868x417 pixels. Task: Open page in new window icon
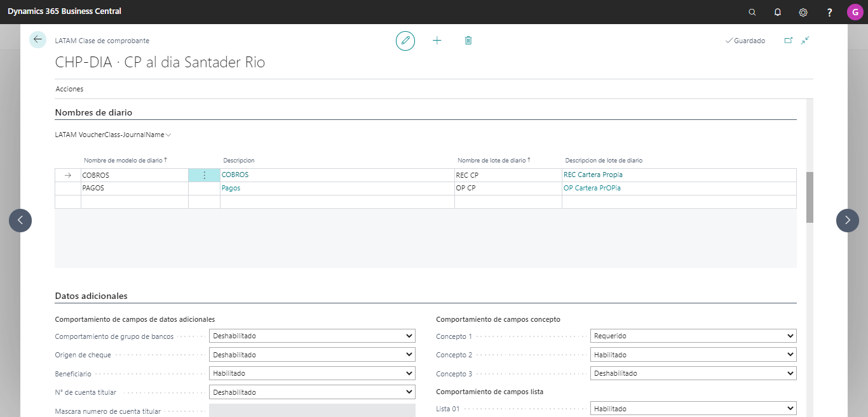point(789,40)
